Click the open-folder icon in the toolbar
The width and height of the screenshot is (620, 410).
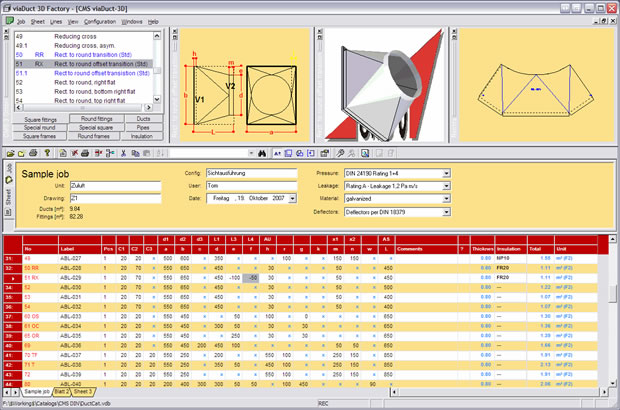tap(10, 153)
